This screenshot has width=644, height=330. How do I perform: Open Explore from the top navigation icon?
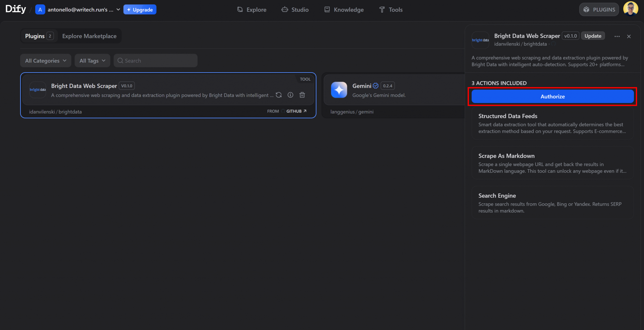(x=240, y=9)
